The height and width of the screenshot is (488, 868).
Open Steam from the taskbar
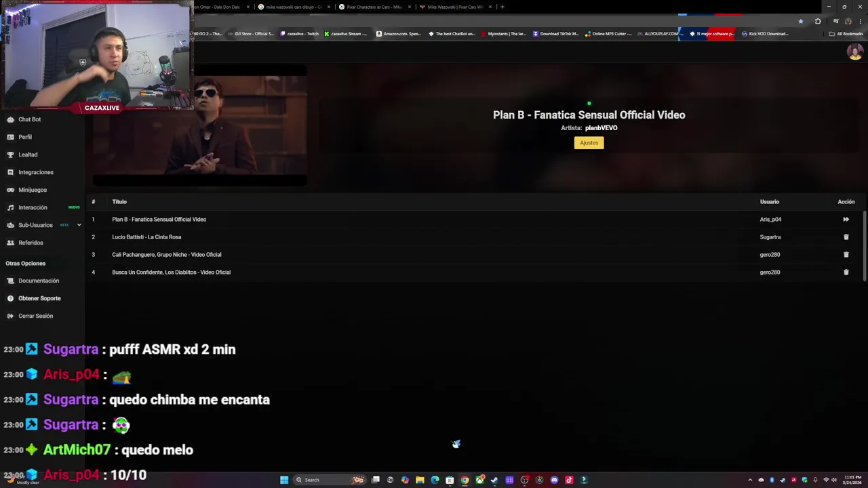(494, 480)
